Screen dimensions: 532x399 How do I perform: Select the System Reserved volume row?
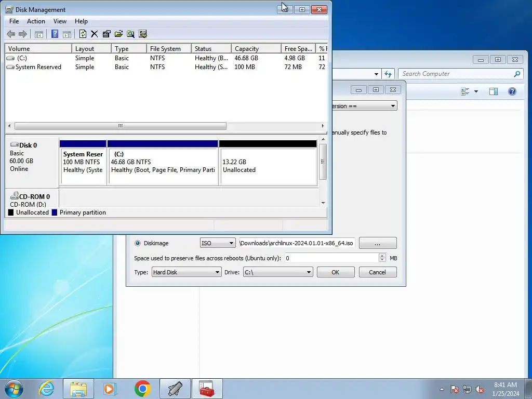click(x=166, y=67)
